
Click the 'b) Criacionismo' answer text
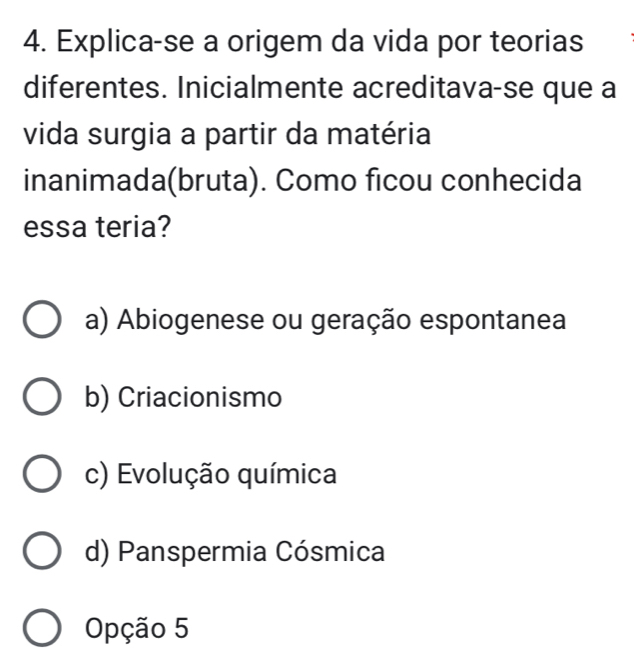coord(184,397)
